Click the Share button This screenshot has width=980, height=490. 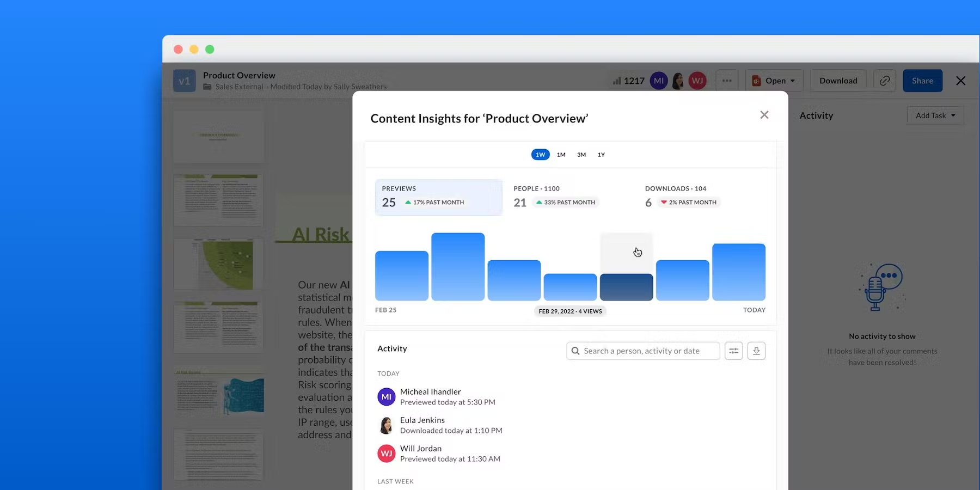(922, 81)
